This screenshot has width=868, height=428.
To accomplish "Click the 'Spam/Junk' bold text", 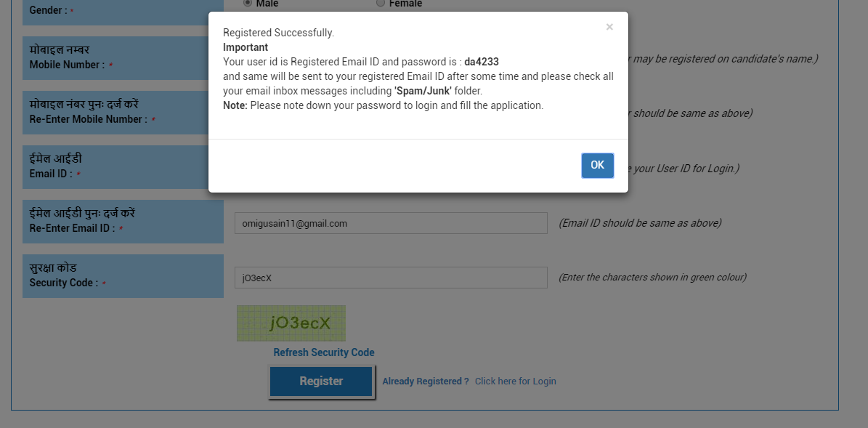I will [423, 92].
